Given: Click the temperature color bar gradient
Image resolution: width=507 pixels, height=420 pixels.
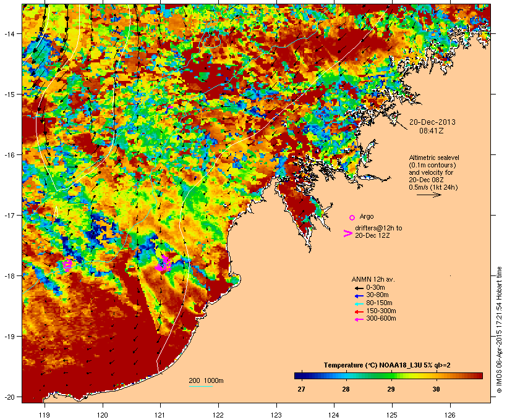Looking at the screenshot, I should pyautogui.click(x=388, y=376).
